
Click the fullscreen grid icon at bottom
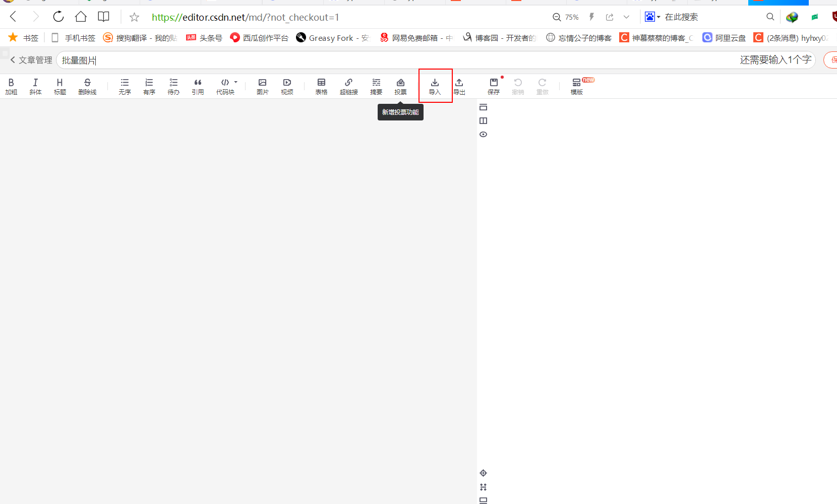point(483,487)
